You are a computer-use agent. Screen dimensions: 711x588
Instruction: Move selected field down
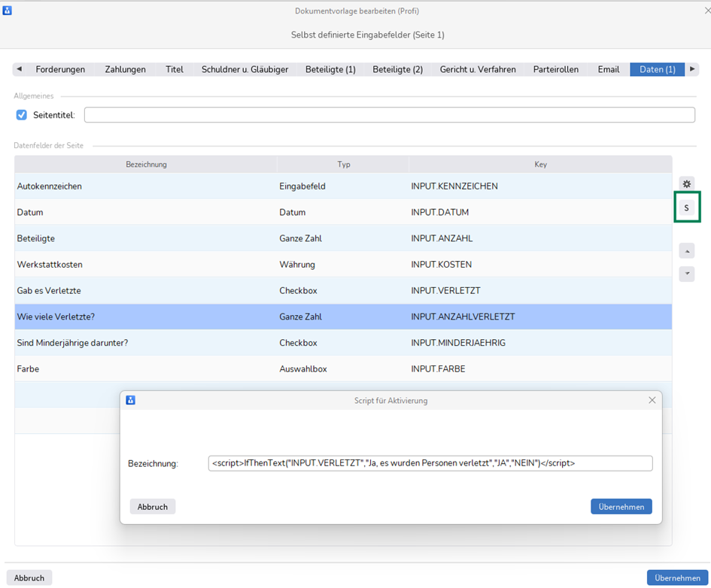pyautogui.click(x=686, y=274)
